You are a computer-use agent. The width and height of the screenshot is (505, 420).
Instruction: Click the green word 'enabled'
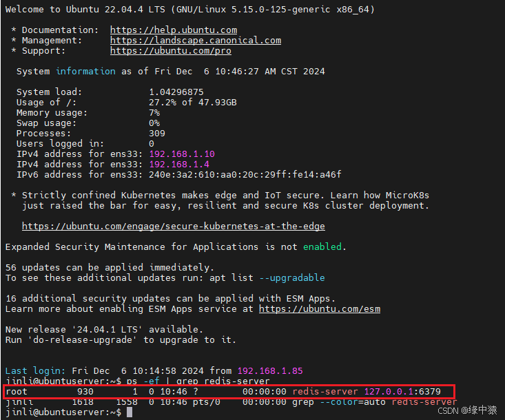[x=322, y=247]
